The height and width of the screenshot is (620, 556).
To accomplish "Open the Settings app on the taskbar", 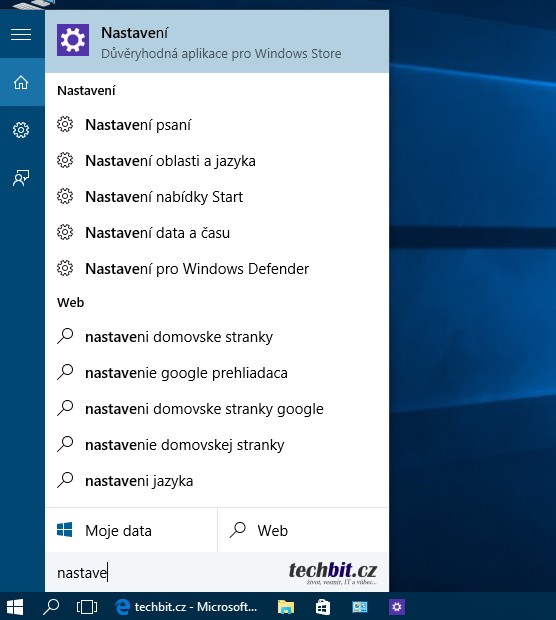I will point(397,607).
